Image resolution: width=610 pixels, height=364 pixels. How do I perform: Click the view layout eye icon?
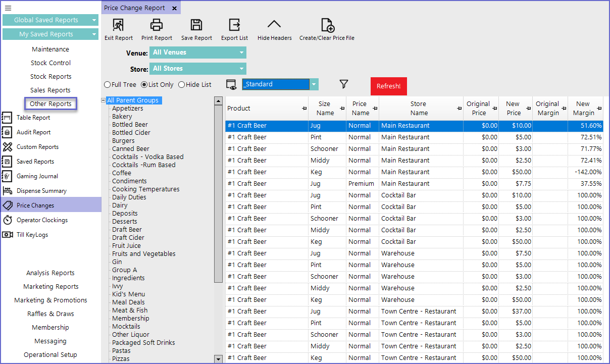(231, 85)
